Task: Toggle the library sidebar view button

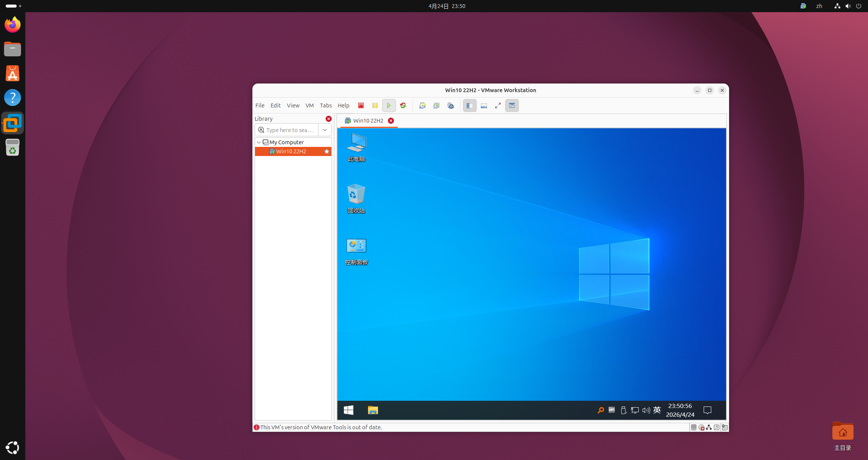Action: pyautogui.click(x=469, y=106)
